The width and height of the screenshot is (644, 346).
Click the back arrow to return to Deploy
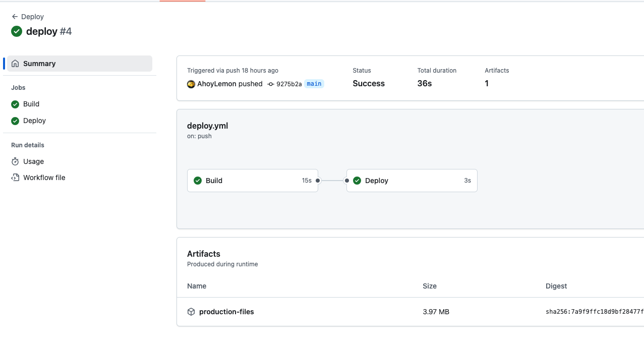click(x=14, y=17)
